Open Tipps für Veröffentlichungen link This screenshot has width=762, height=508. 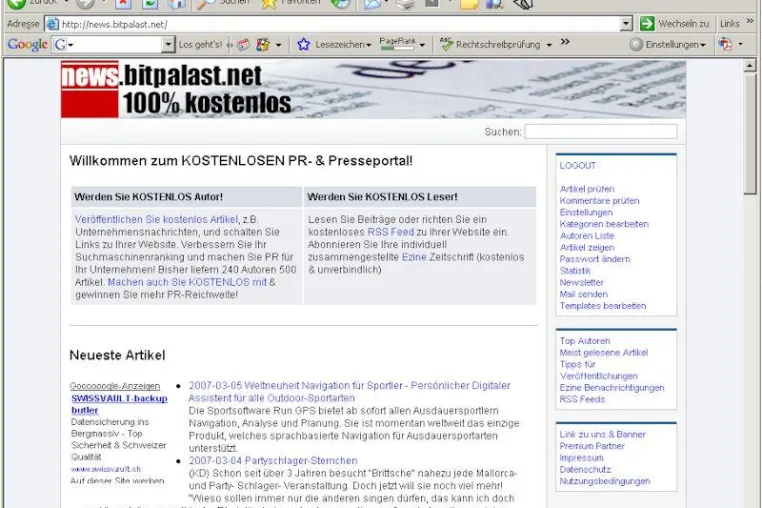pyautogui.click(x=598, y=370)
